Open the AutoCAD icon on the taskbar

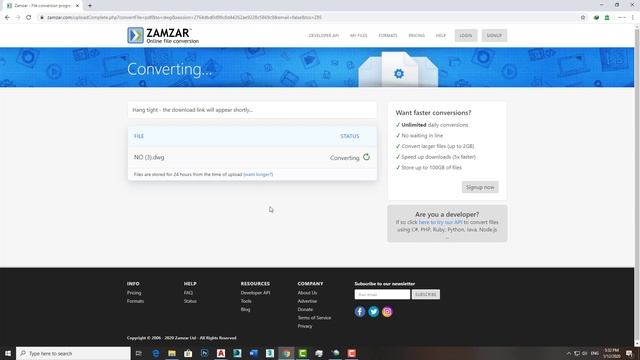[x=221, y=353]
